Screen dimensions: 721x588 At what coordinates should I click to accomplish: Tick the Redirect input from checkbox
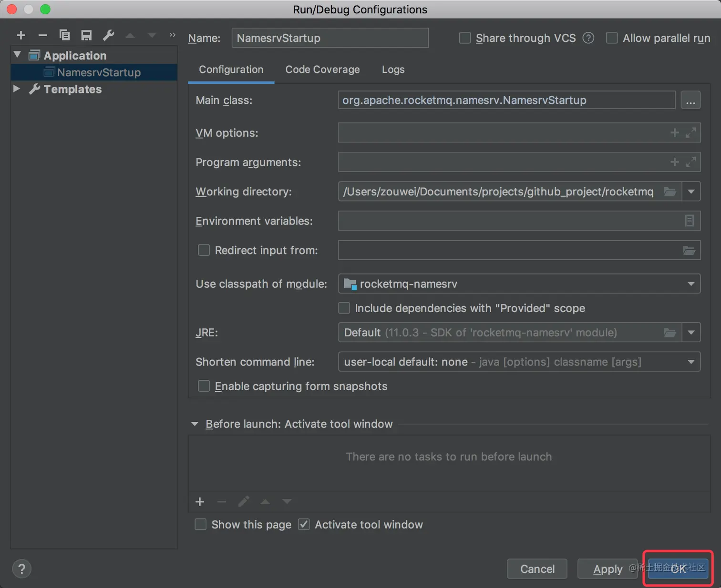point(204,250)
